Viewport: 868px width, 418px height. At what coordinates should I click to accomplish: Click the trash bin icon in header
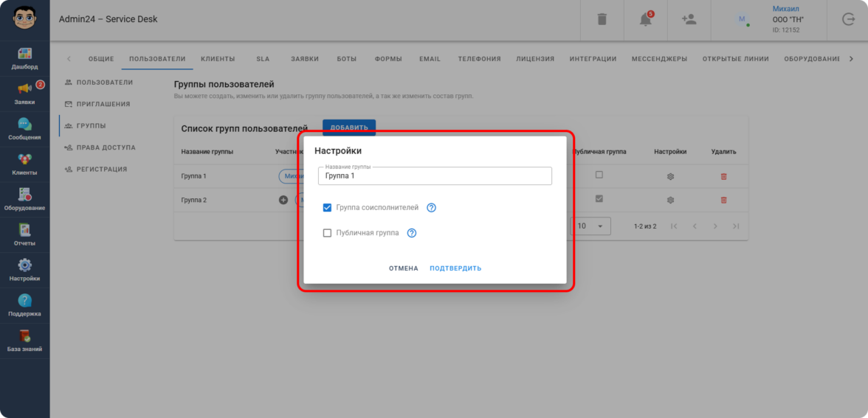(602, 20)
